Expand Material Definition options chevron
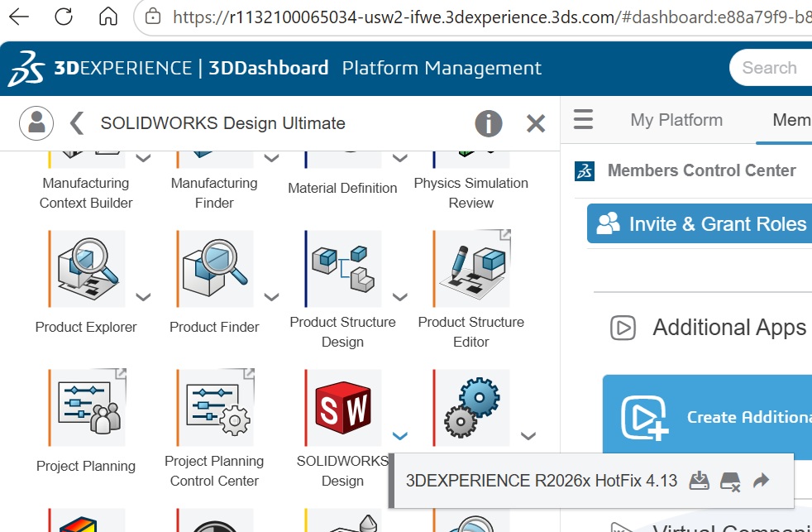Screen dimensions: 812x532 (x=399, y=158)
